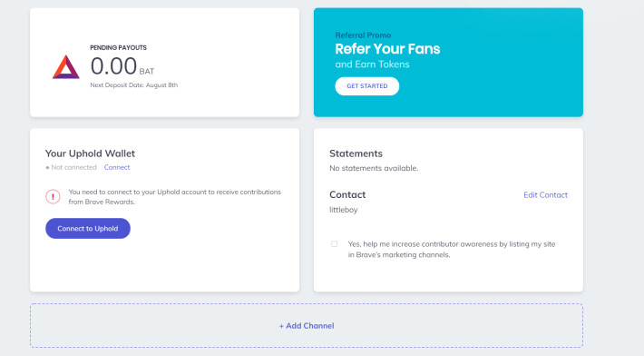Click the Statements heading
The height and width of the screenshot is (356, 644).
356,153
